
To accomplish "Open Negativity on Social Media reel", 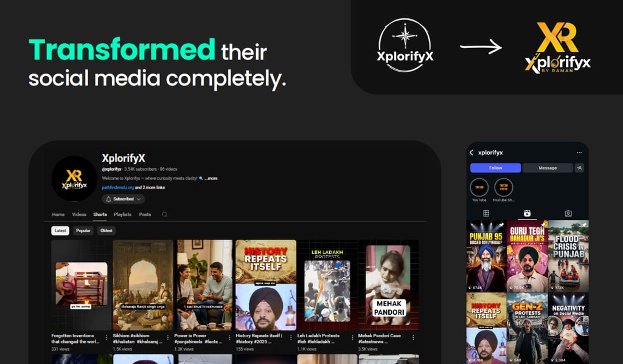I will 569,328.
